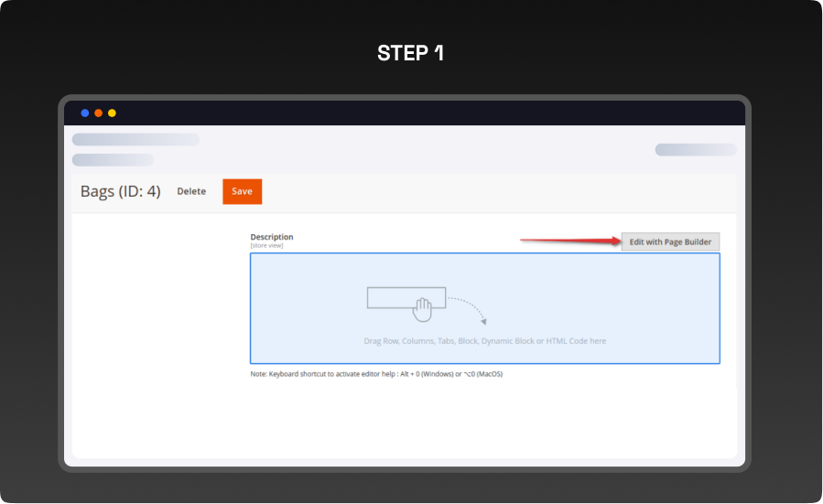Click the STEP 1 heading
The image size is (823, 504).
click(411, 53)
